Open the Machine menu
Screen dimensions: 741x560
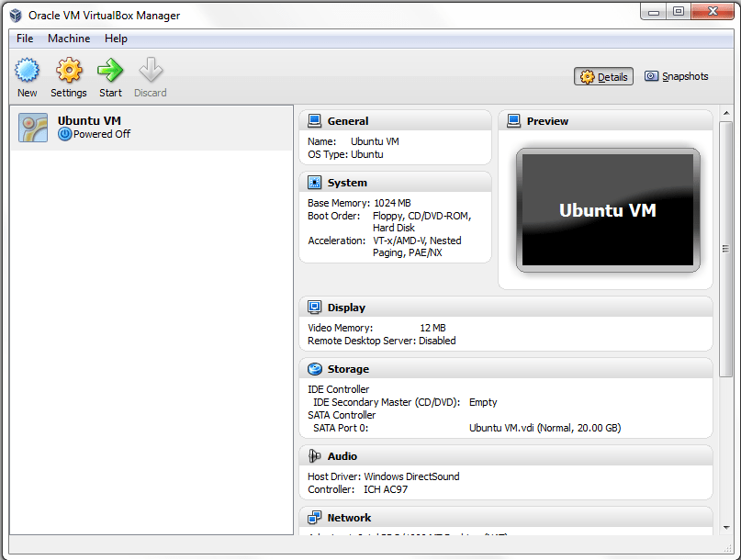pos(69,39)
